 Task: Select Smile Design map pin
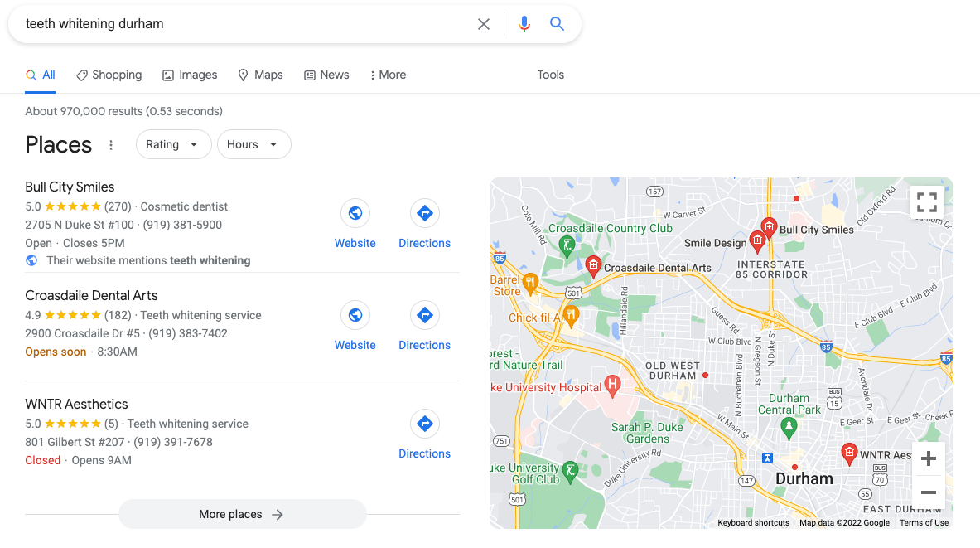[x=757, y=241]
